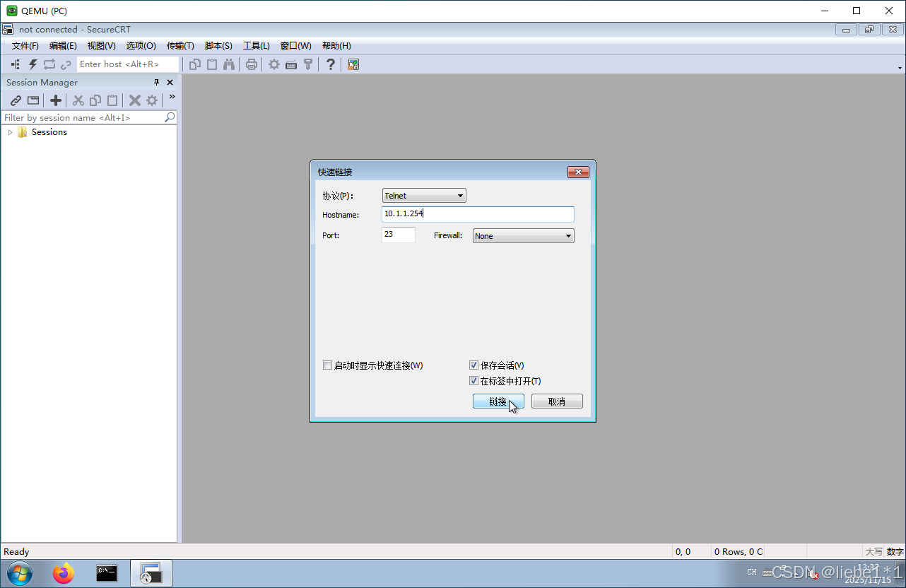Click the Paste icon in main toolbar
906x588 pixels.
(212, 64)
